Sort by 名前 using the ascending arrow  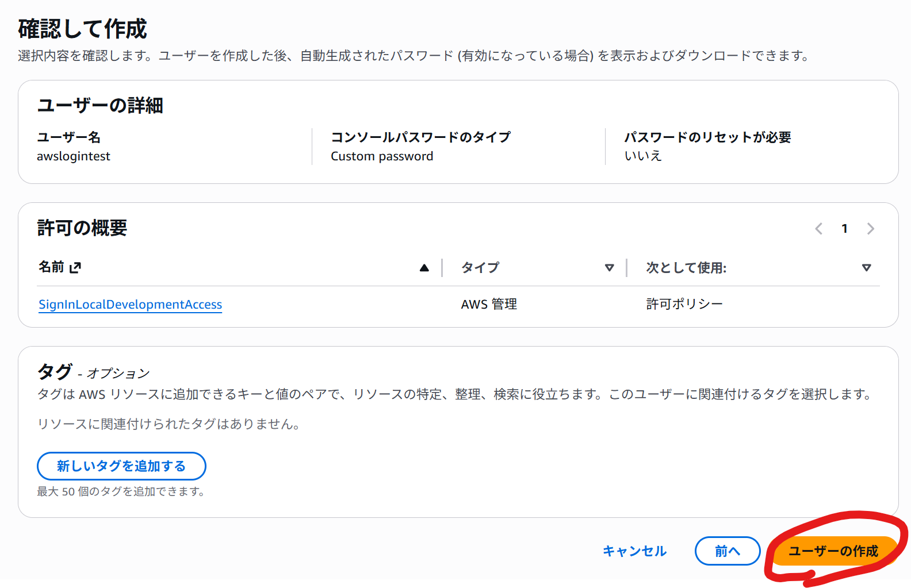(x=424, y=267)
